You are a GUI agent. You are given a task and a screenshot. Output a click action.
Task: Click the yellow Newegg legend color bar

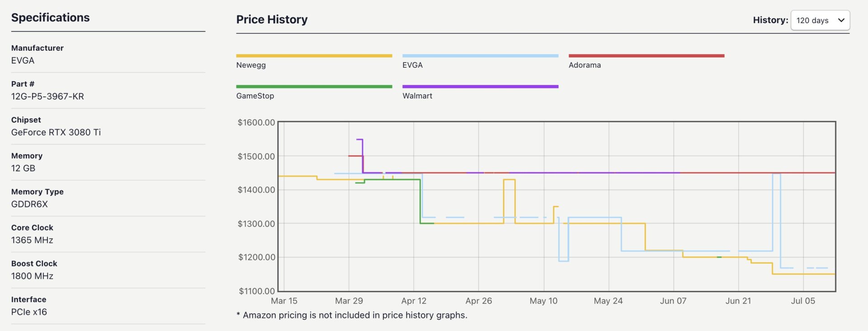[x=314, y=56]
